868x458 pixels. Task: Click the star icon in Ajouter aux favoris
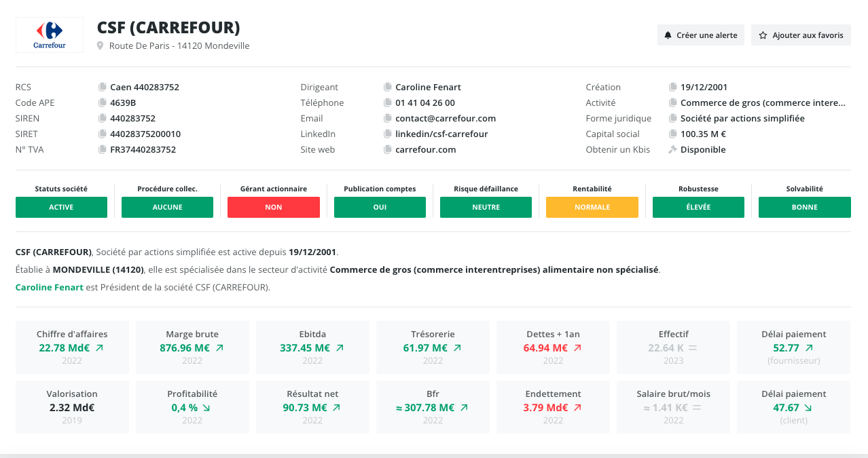coord(763,35)
